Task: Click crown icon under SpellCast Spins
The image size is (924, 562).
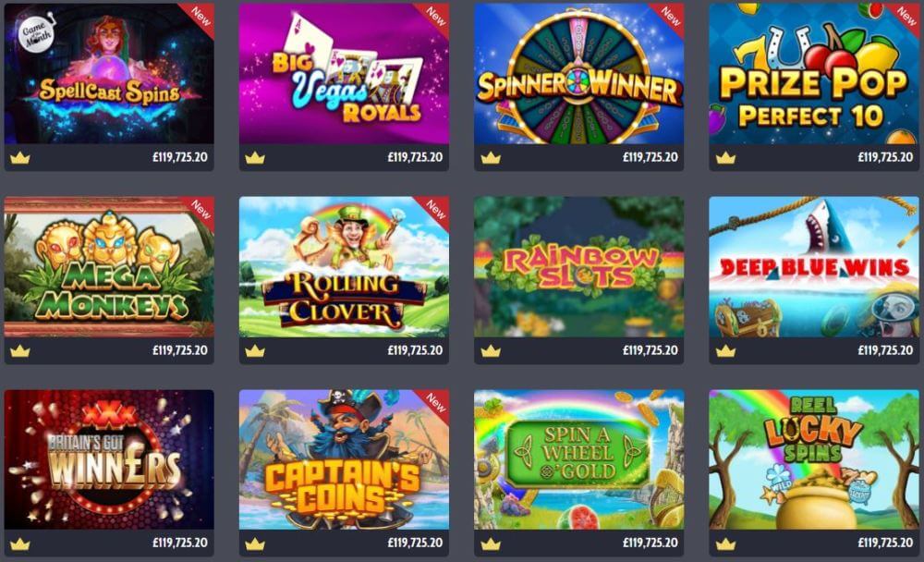Action: [20, 158]
